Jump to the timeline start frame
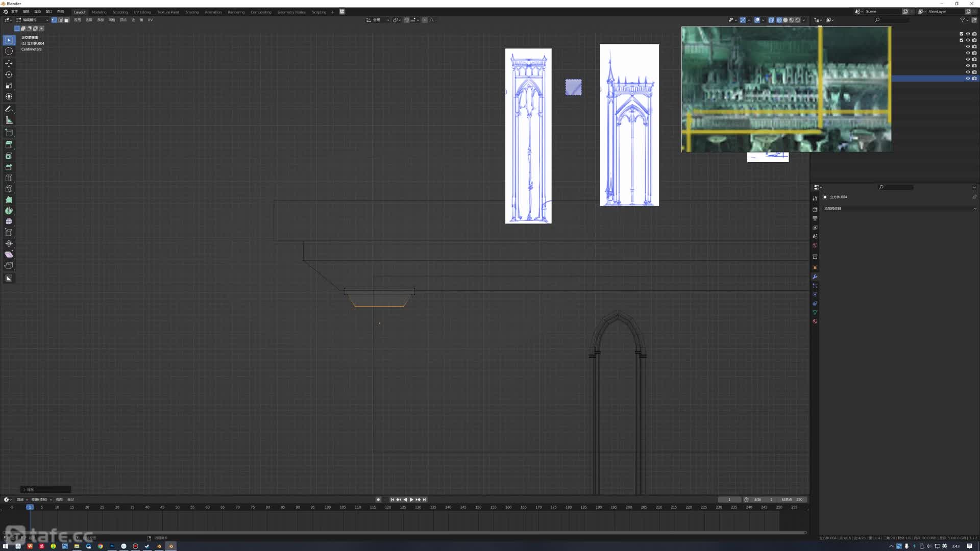This screenshot has width=980, height=551. click(392, 499)
